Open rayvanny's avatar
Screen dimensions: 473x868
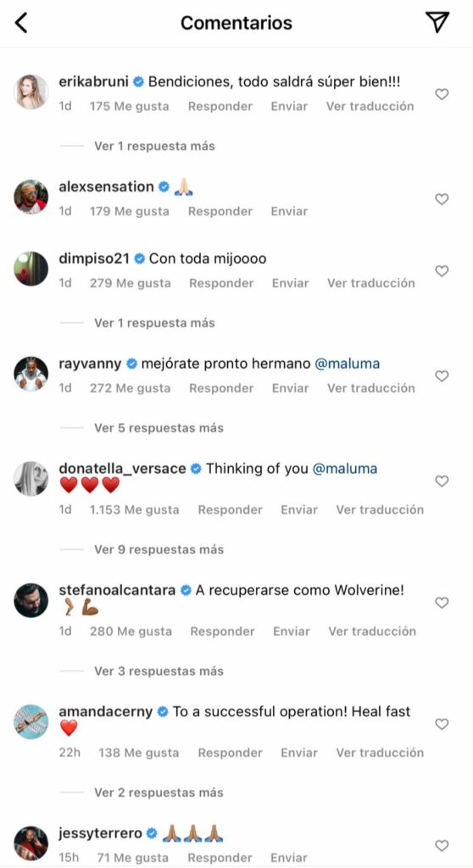coord(31,374)
